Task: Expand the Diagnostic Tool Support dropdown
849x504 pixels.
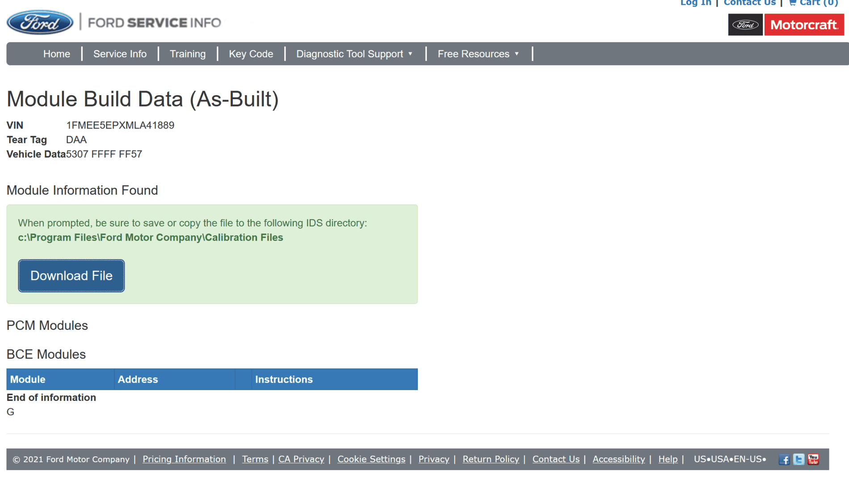Action: (354, 54)
